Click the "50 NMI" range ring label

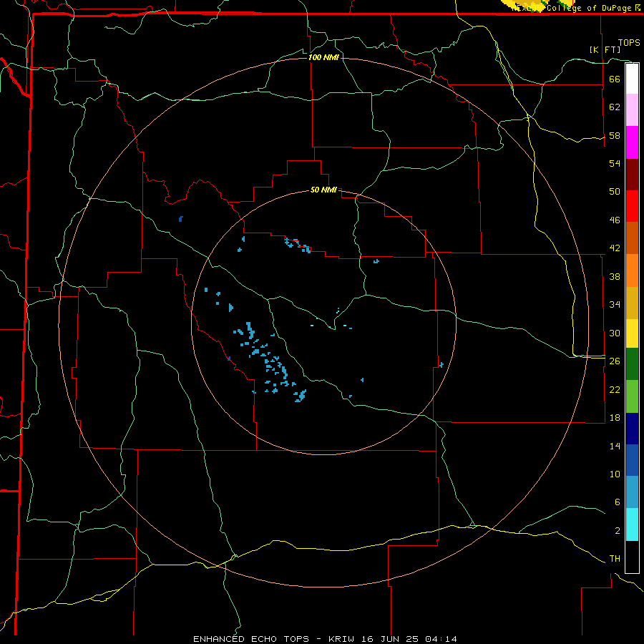point(323,190)
